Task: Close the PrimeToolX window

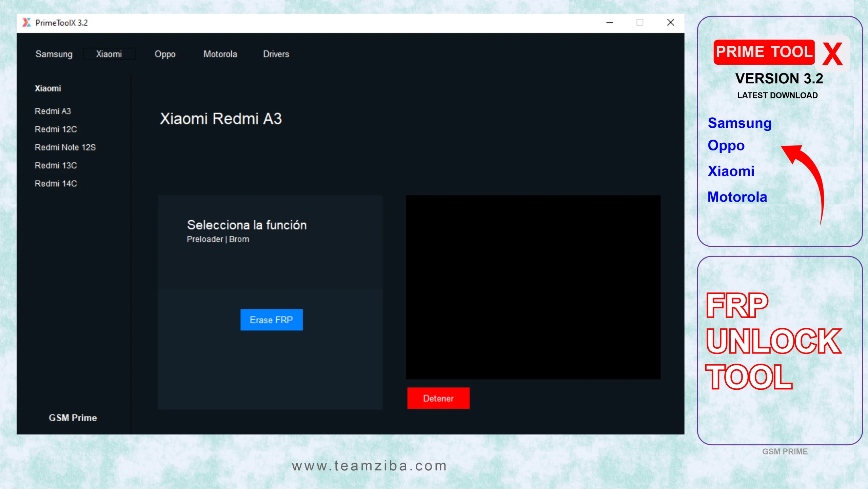Action: tap(670, 23)
